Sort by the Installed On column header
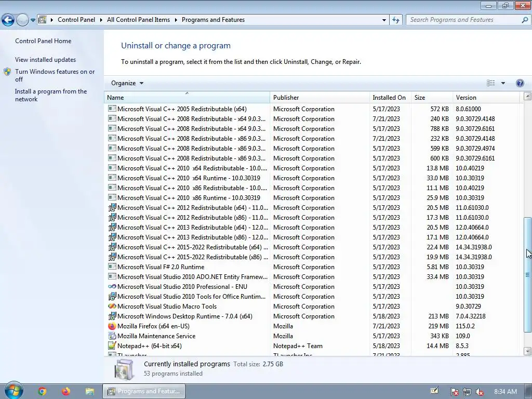This screenshot has width=532, height=399. pyautogui.click(x=390, y=97)
